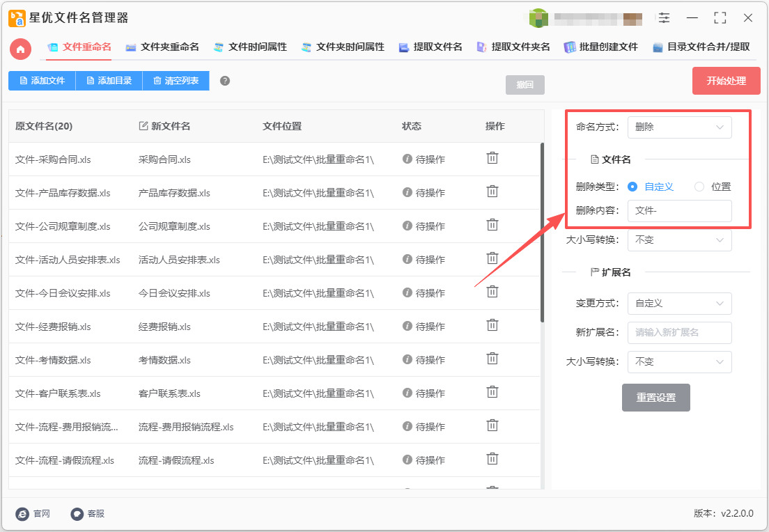769x532 pixels.
Task: Click 状态 column header
Action: [412, 126]
